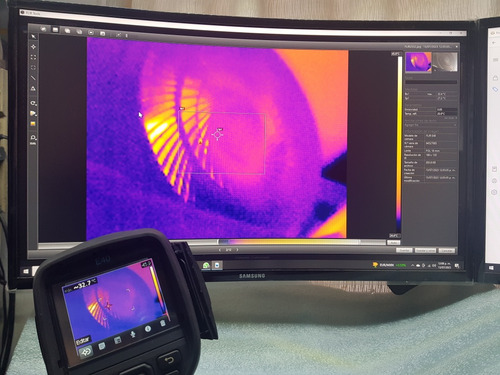Image resolution: width=500 pixels, height=375 pixels.
Task: Click into the note text field
Action: point(431,82)
